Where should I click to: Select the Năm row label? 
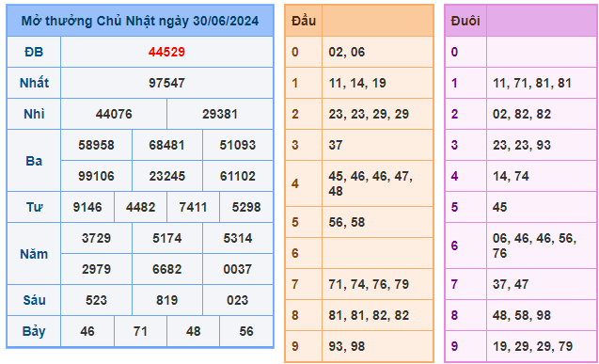[34, 254]
